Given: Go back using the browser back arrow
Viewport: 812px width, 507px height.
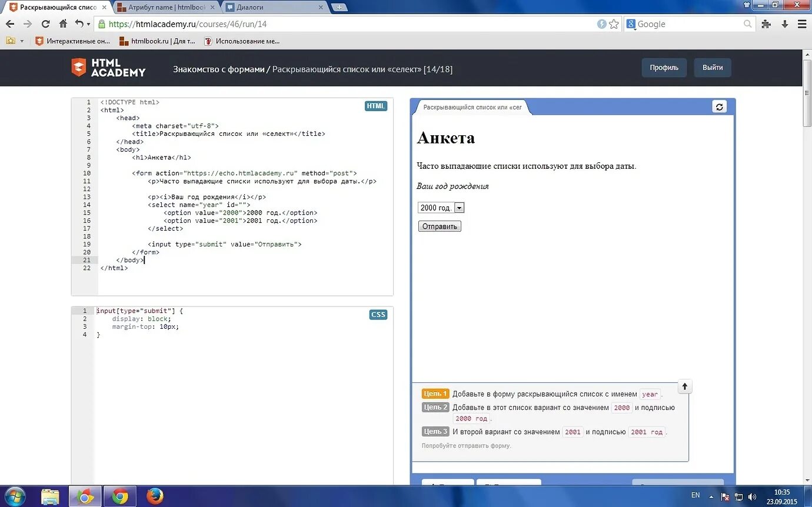Looking at the screenshot, I should (10, 24).
